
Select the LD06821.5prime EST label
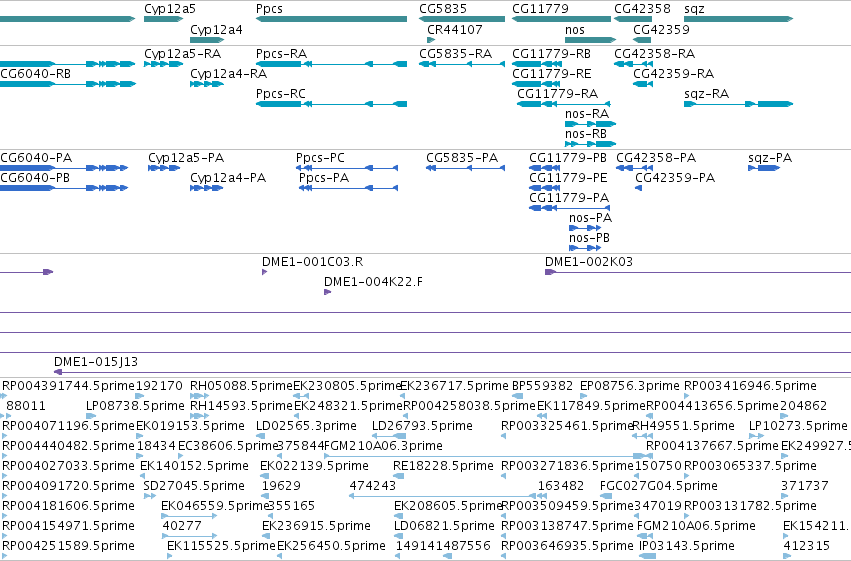(444, 526)
